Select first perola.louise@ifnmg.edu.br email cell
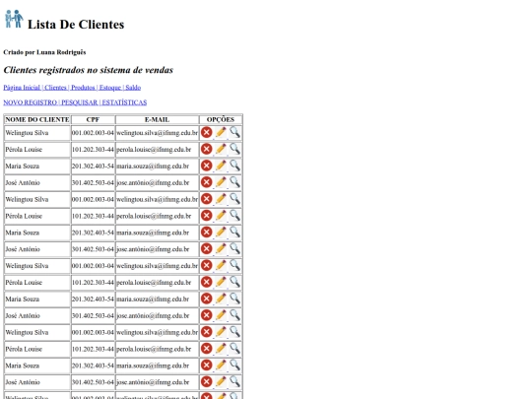Screen dimensions: 532x399 157,150
